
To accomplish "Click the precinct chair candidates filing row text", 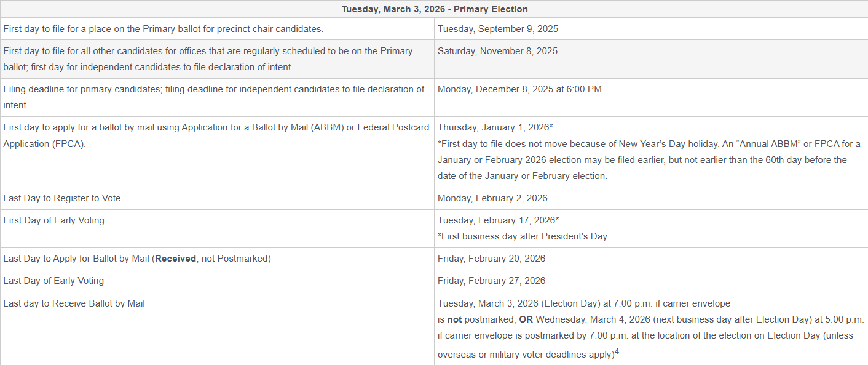I will tap(163, 29).
